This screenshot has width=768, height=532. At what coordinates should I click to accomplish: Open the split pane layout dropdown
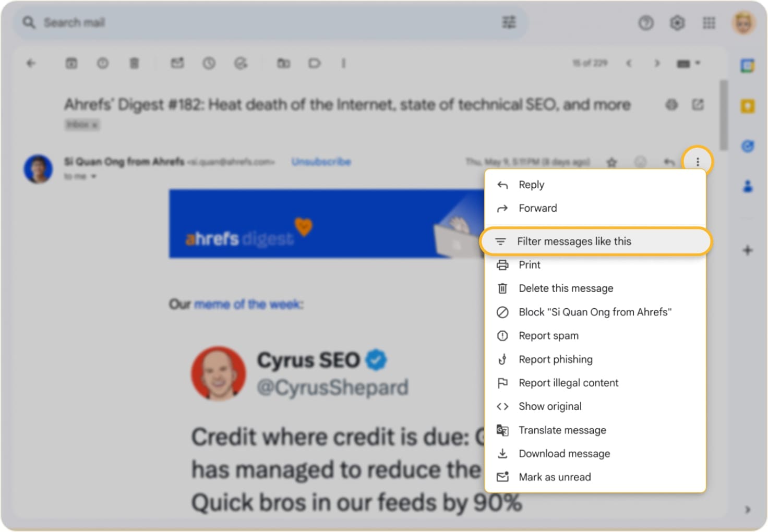[x=688, y=63]
